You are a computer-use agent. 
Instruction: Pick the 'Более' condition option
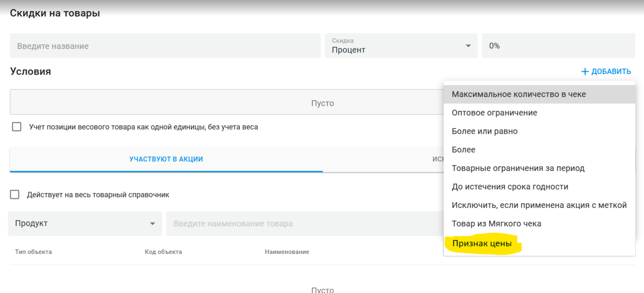pos(463,150)
